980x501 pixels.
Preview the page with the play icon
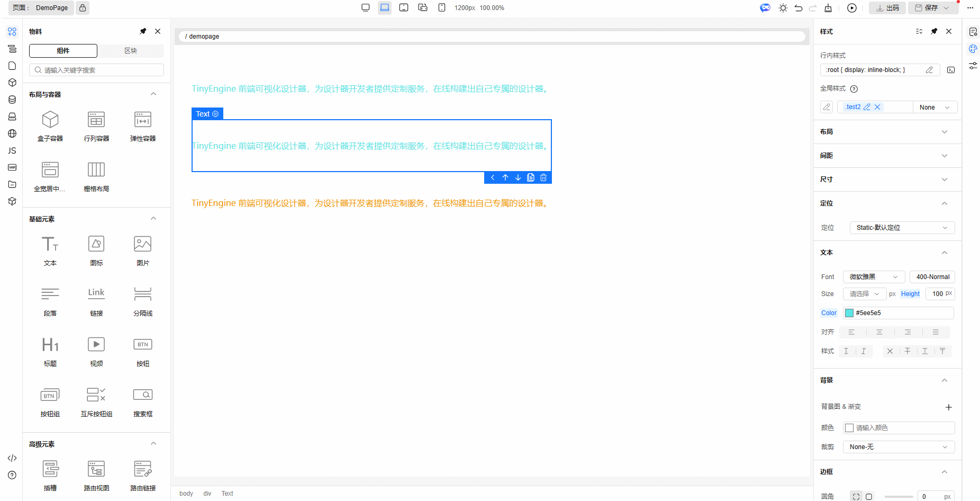point(852,8)
